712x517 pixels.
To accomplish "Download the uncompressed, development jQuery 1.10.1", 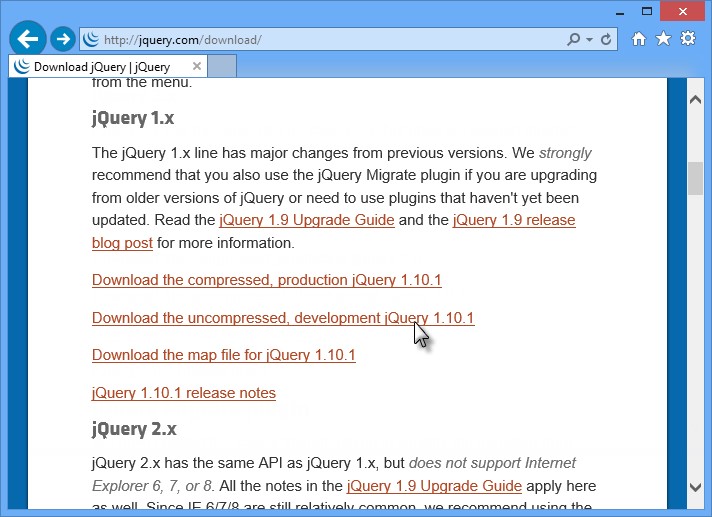I will pyautogui.click(x=282, y=318).
